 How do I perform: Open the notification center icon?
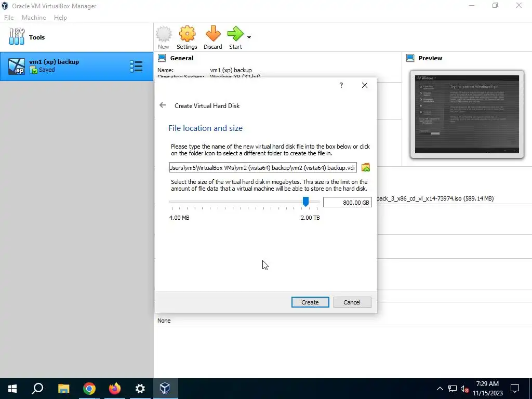[x=515, y=389]
